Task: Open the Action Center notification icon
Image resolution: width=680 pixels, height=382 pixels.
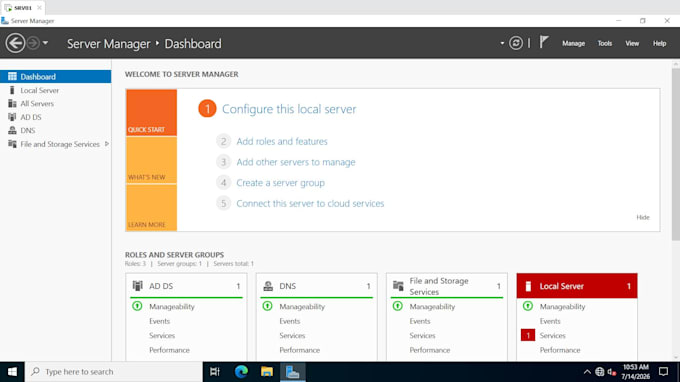Action: pyautogui.click(x=664, y=372)
